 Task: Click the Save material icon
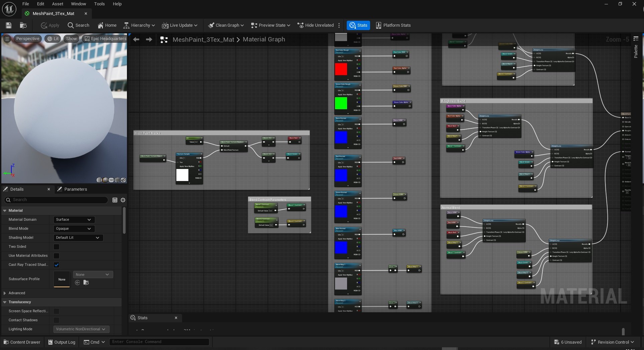click(x=9, y=25)
